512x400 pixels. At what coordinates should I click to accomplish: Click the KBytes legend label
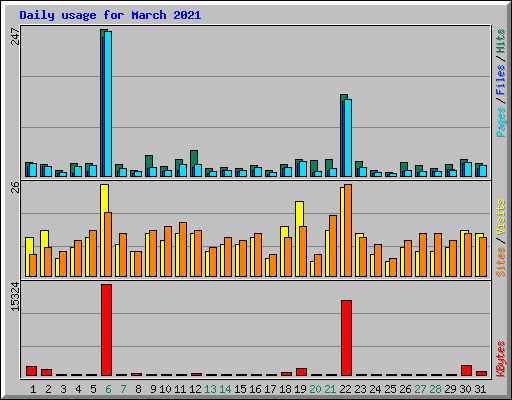(x=501, y=359)
